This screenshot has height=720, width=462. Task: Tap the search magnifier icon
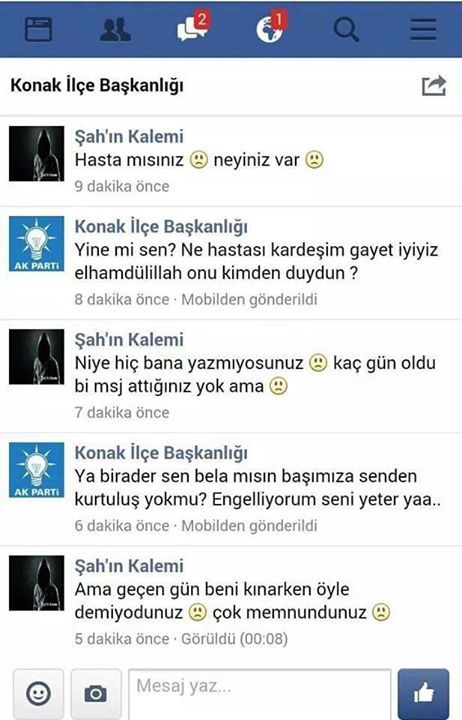coord(346,30)
